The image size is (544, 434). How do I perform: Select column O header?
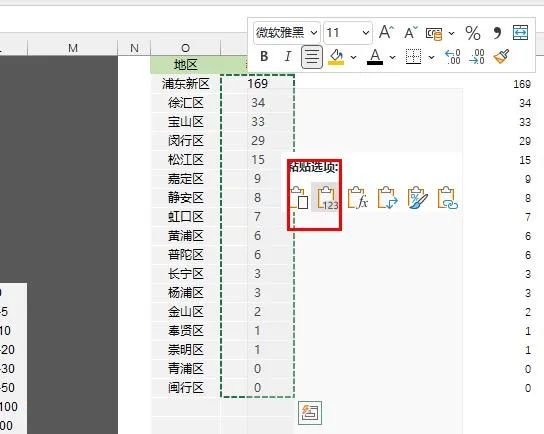point(186,48)
